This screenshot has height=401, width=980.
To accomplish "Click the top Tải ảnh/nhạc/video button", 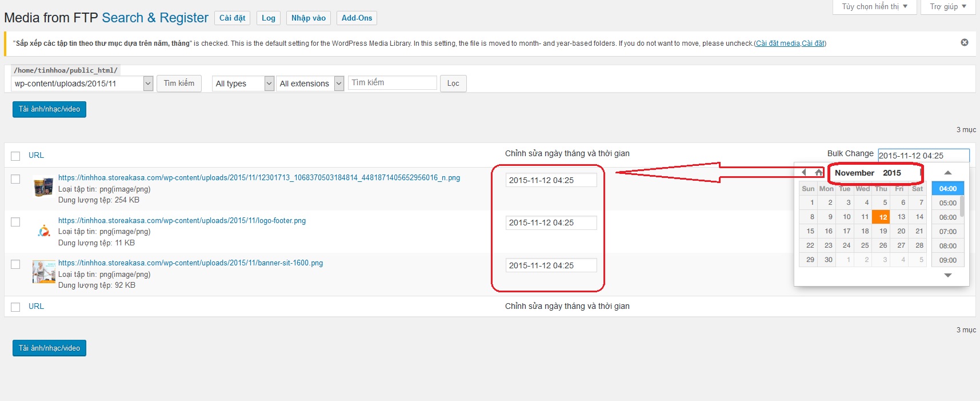I will coord(49,109).
